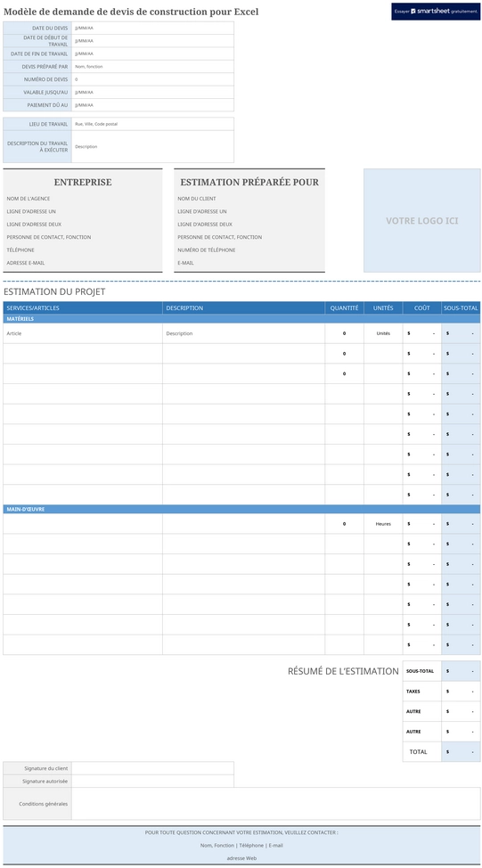Select the NUMÉRO DE DEVIS value cell
Viewport: 482px width, 868px height.
[x=152, y=79]
